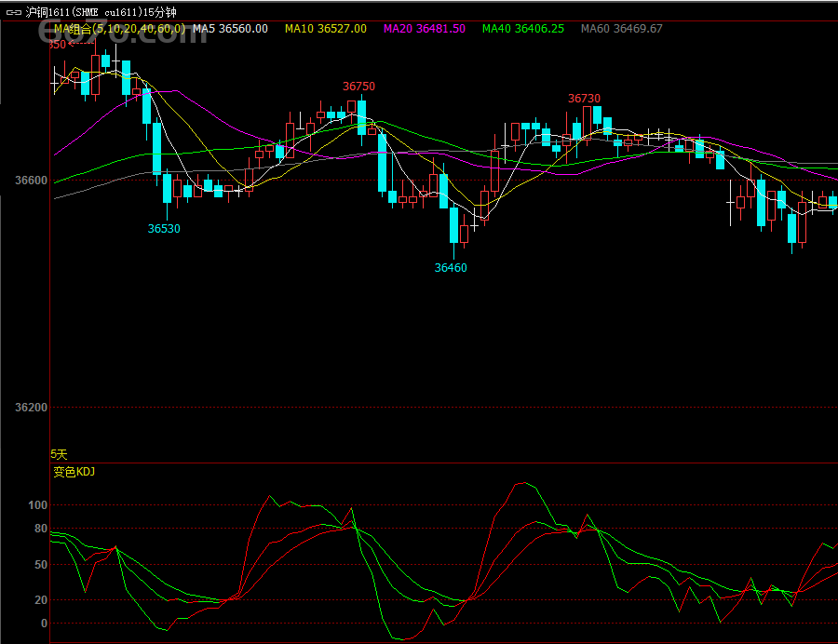Click the 36730 peak price label
This screenshot has width=838, height=644.
click(x=584, y=99)
